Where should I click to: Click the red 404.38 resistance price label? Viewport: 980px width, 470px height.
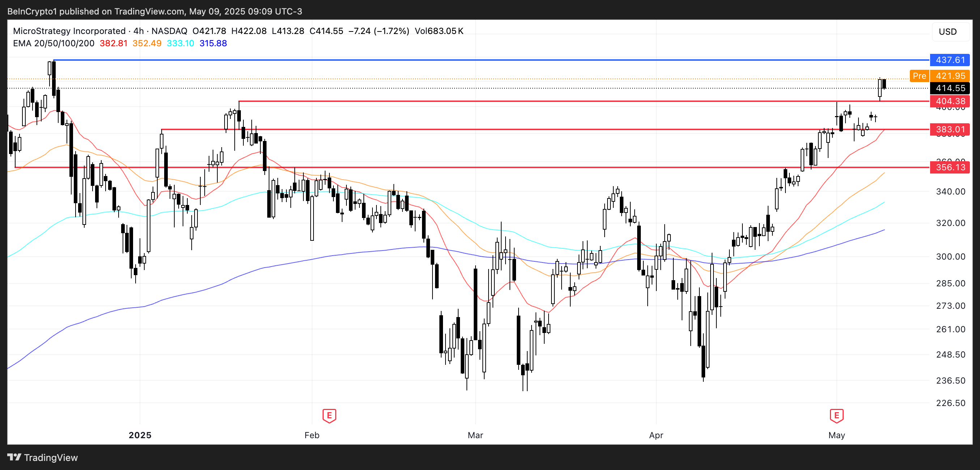pos(950,101)
